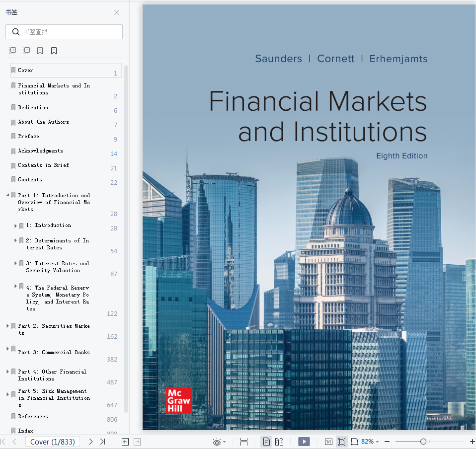The height and width of the screenshot is (449, 476).
Task: Expand all bookmarks icon
Action: 12,51
